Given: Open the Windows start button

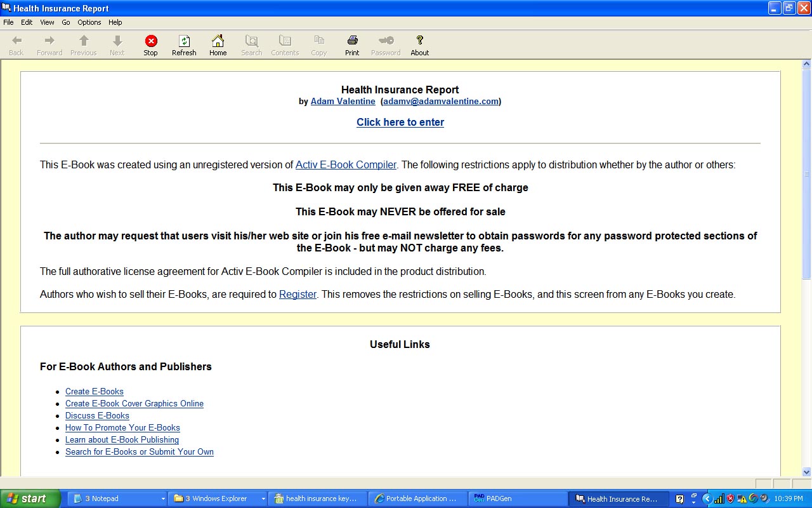Looking at the screenshot, I should (30, 499).
